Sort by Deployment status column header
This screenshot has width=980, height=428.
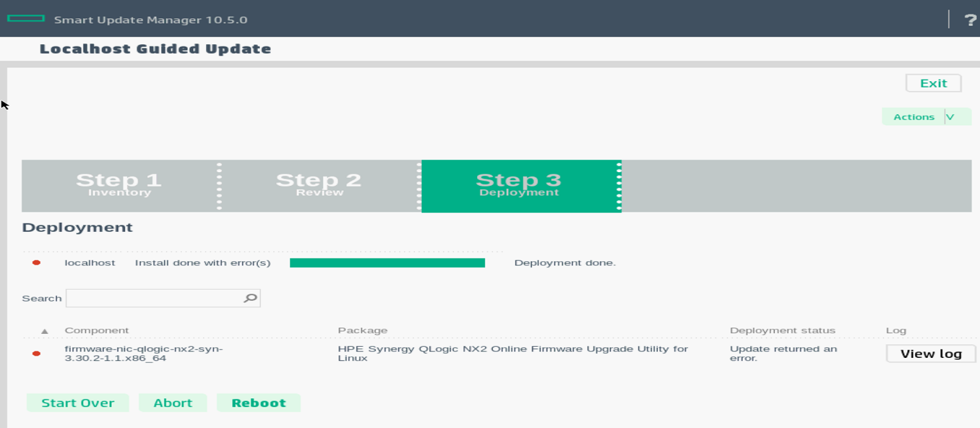pyautogui.click(x=782, y=331)
